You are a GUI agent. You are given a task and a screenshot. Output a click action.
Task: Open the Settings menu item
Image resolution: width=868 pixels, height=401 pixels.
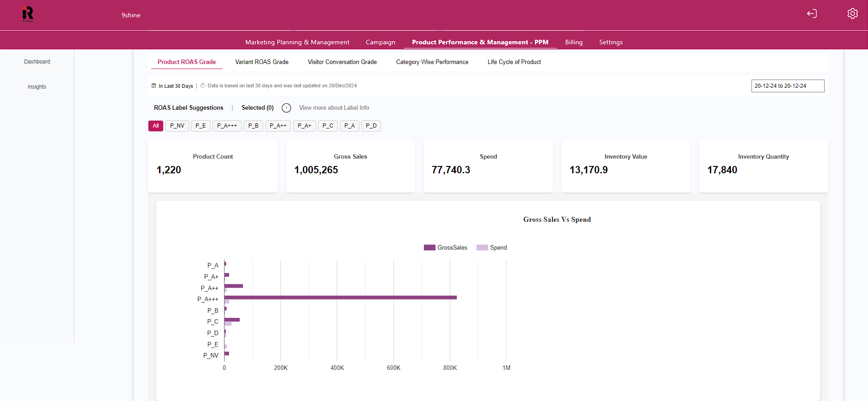point(611,42)
